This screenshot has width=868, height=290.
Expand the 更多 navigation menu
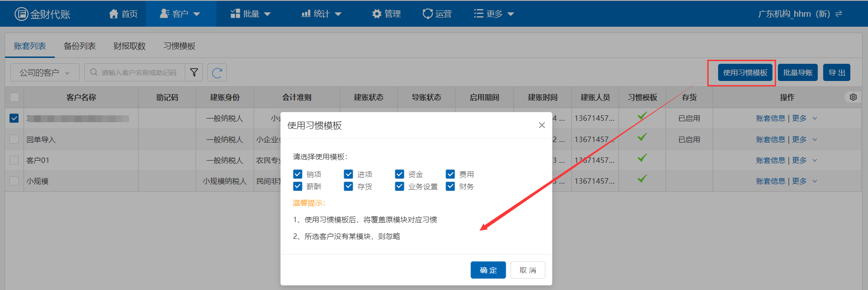click(494, 14)
